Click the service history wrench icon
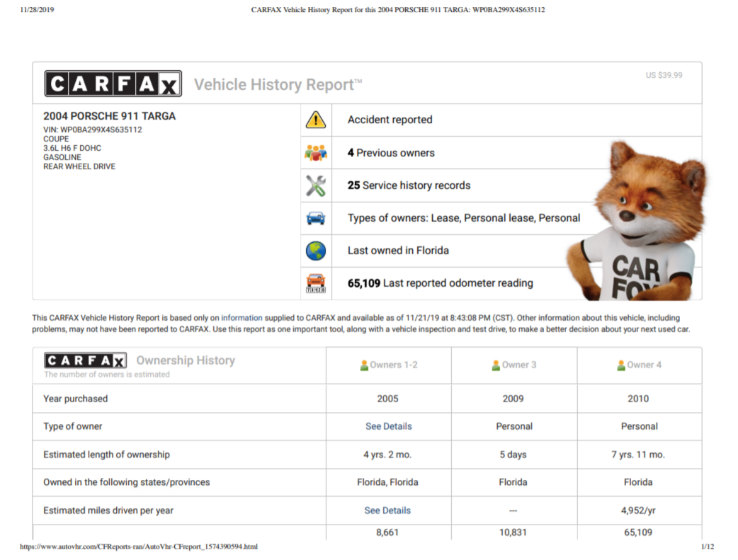 [316, 185]
